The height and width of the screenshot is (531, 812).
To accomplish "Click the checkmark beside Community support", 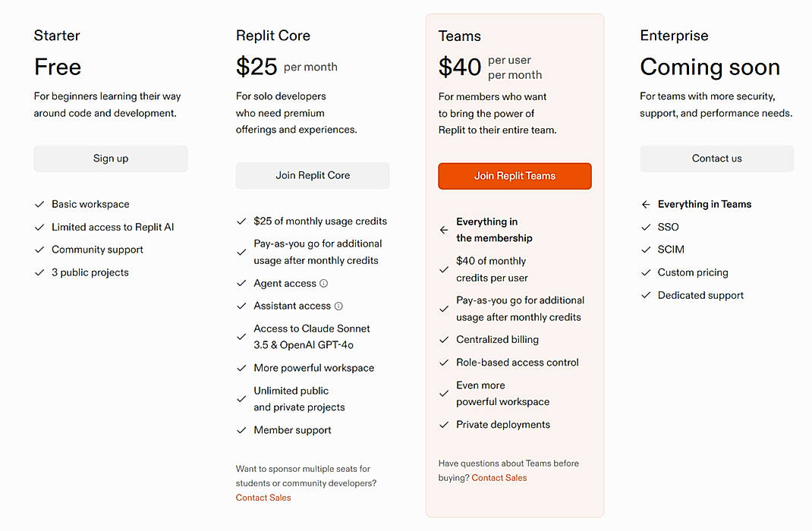I will (39, 250).
